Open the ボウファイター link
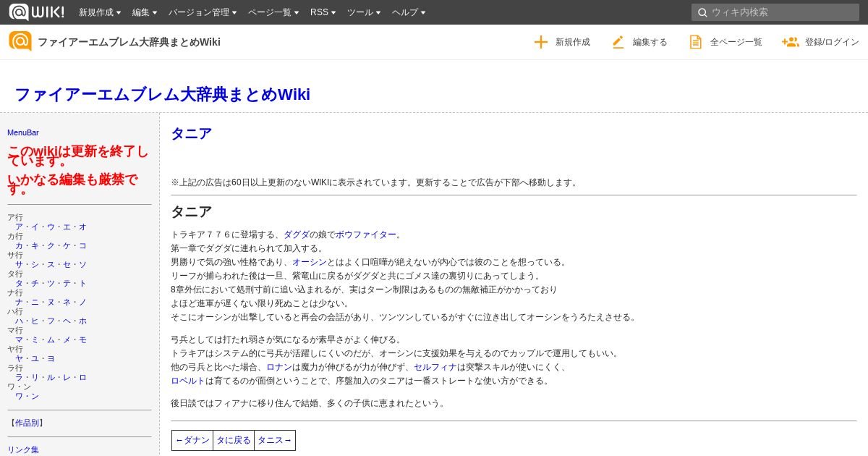Viewport: 868px width, 456px height. [366, 235]
